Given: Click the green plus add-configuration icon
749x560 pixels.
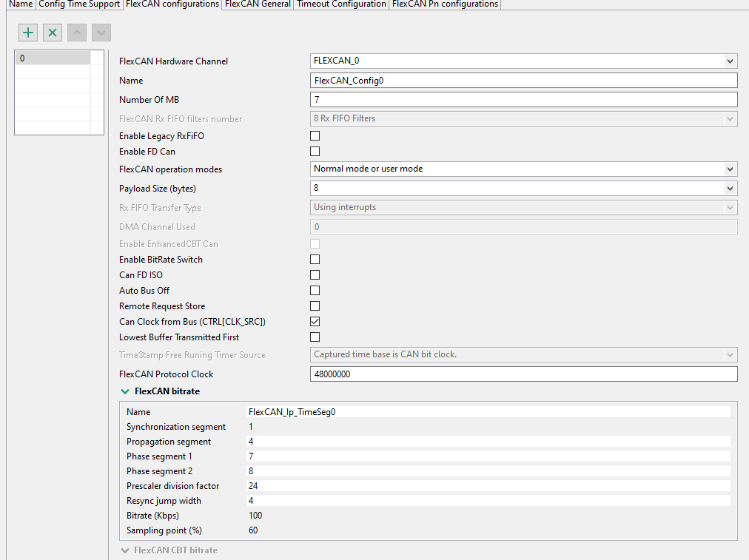Looking at the screenshot, I should pos(28,33).
